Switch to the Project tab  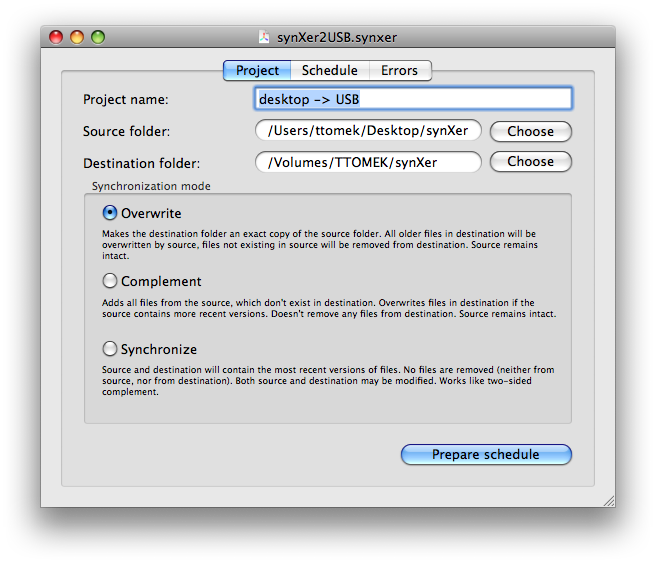pos(257,70)
